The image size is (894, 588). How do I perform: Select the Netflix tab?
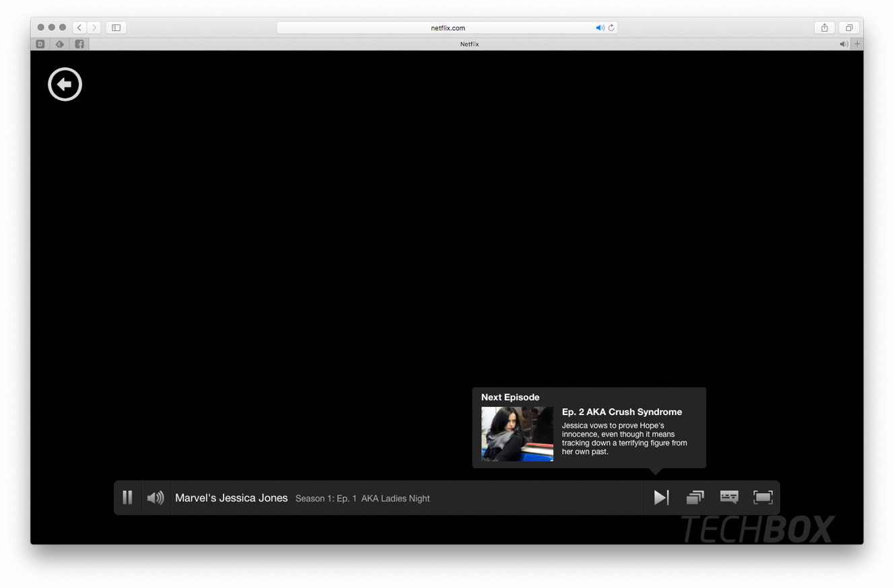coord(469,44)
